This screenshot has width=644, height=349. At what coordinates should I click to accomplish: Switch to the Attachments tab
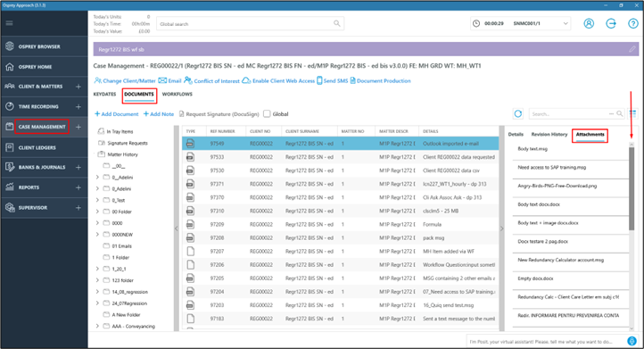click(590, 135)
